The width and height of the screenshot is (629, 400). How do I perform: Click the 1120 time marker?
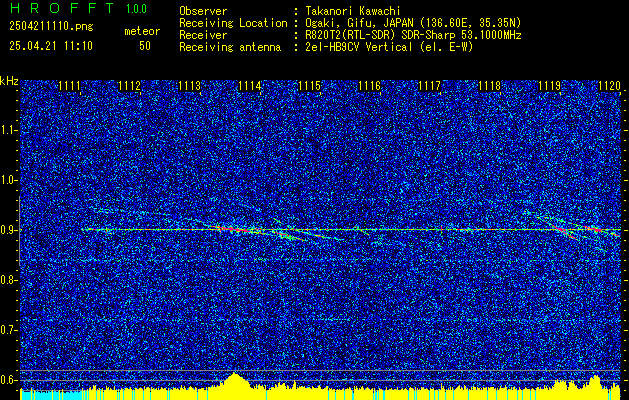click(609, 86)
